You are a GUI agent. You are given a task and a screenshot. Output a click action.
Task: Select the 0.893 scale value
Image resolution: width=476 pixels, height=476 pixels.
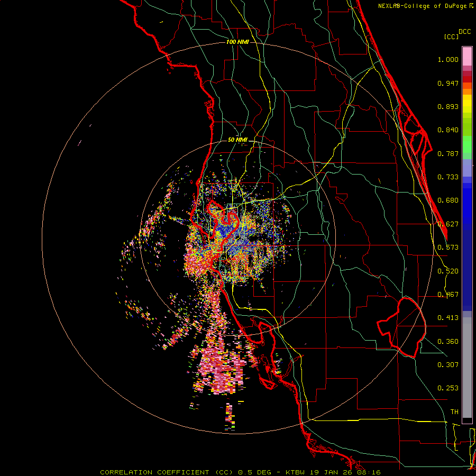tap(448, 106)
